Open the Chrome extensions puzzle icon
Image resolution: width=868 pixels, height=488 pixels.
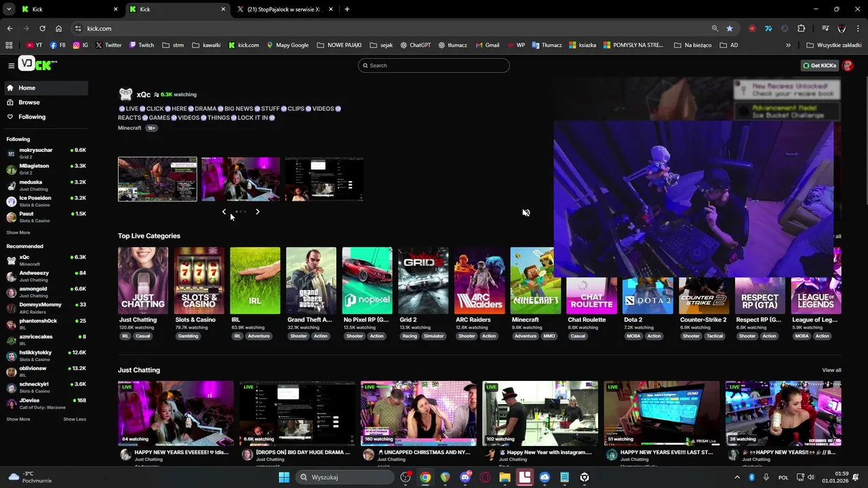coord(802,28)
